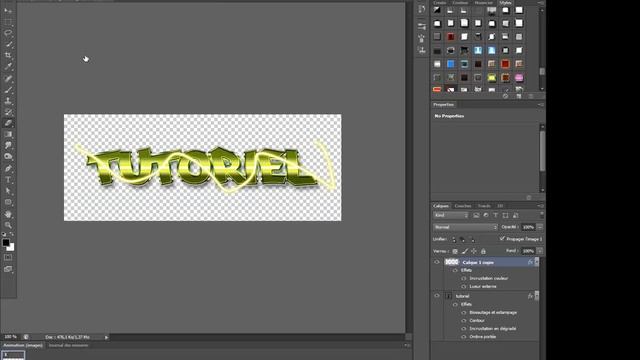Toggle Incrustation en dégradé effect visibility
This screenshot has height=360, width=640.
[464, 329]
